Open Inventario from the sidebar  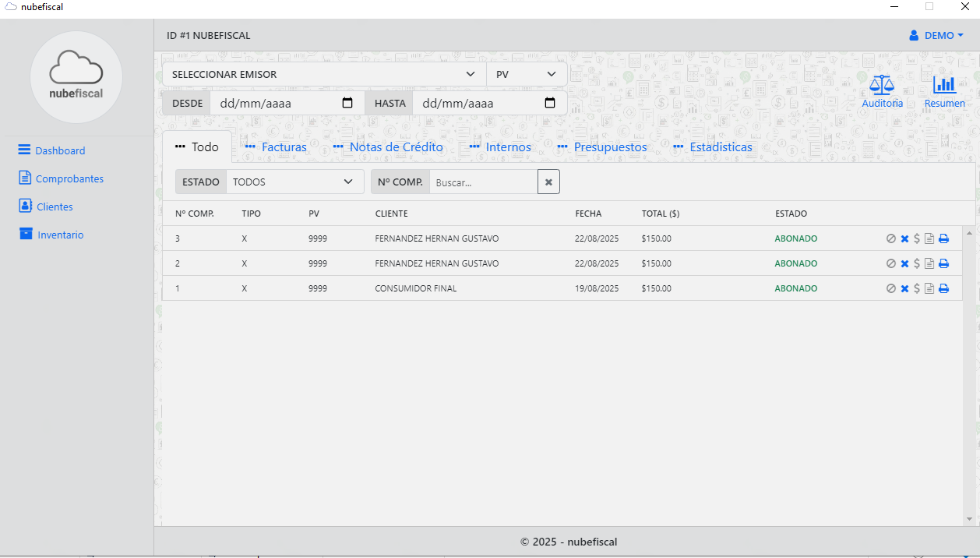(x=60, y=235)
